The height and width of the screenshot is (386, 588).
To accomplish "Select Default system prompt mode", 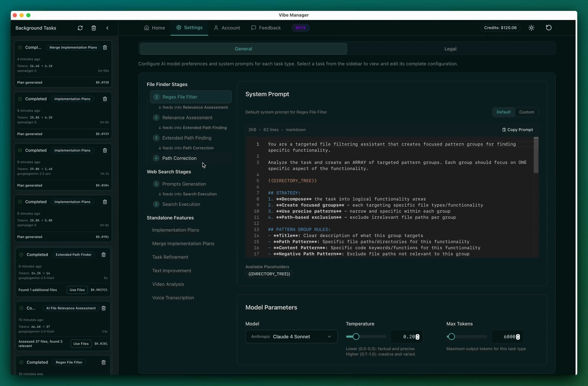I will 504,112.
